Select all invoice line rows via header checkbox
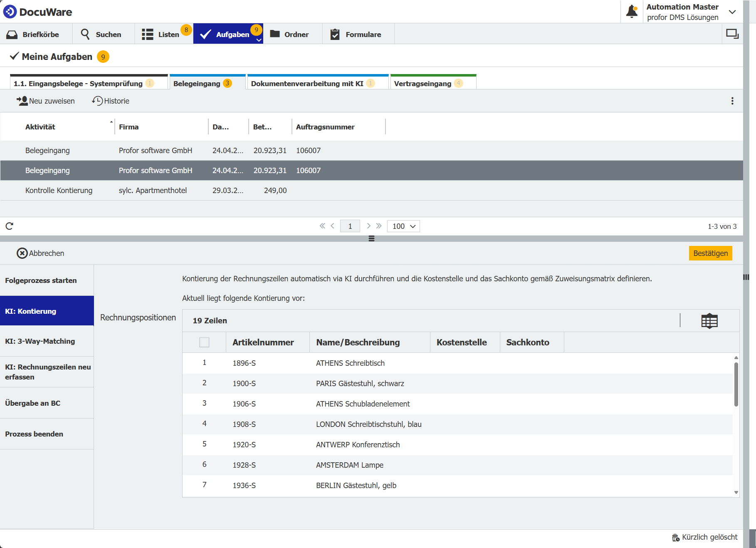Image resolution: width=756 pixels, height=548 pixels. tap(205, 342)
